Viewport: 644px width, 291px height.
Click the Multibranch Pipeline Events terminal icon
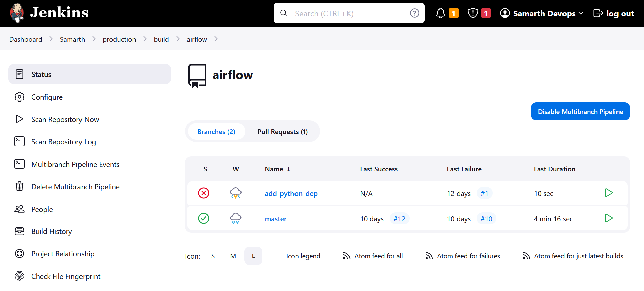[x=20, y=164]
